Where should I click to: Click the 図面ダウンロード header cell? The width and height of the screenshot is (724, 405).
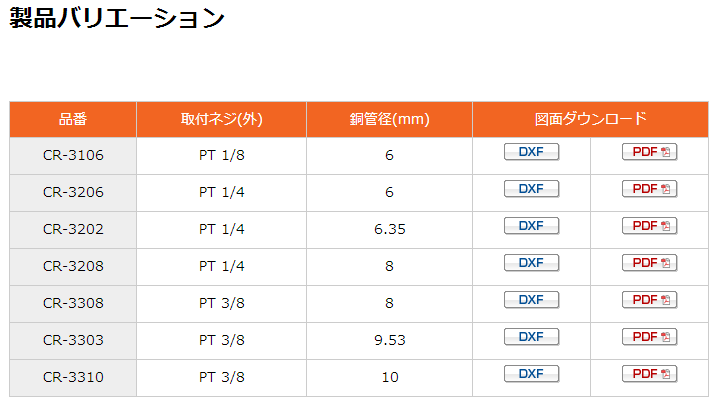point(591,120)
